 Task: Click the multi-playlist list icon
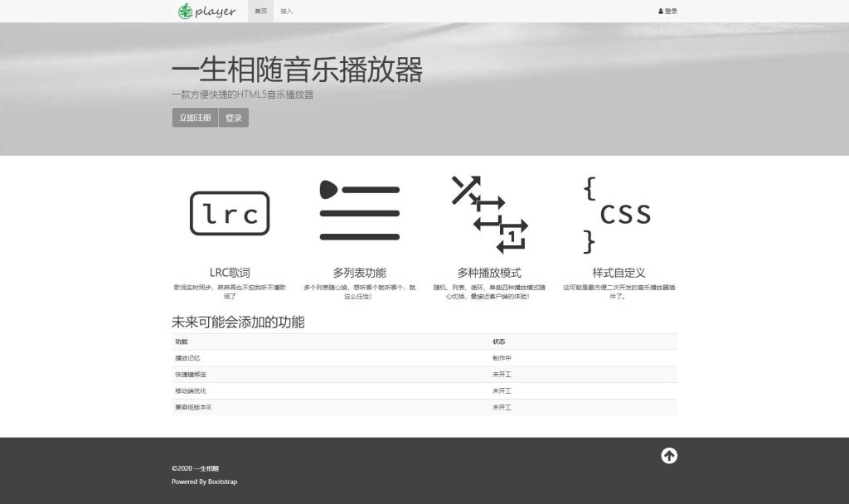pyautogui.click(x=361, y=211)
